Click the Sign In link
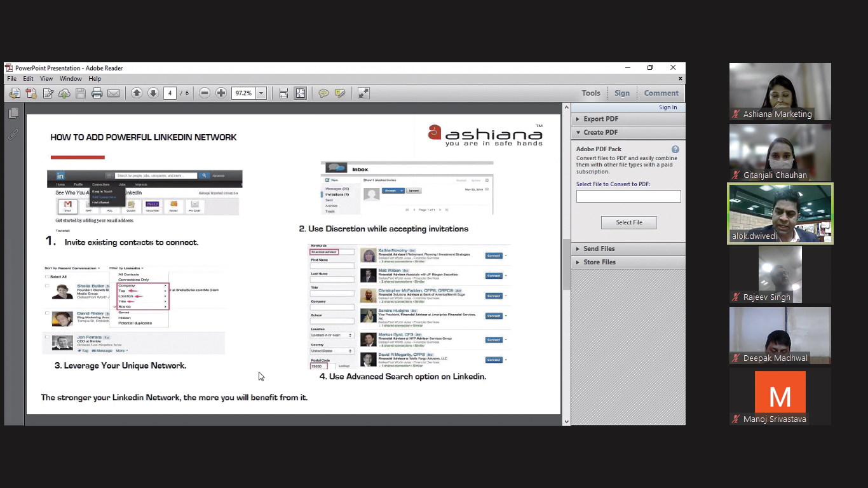The height and width of the screenshot is (488, 868). tap(668, 107)
